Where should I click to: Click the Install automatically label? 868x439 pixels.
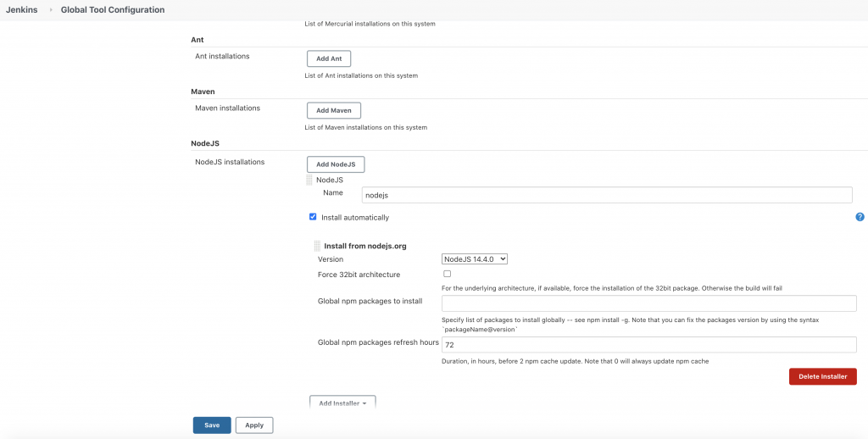point(355,218)
